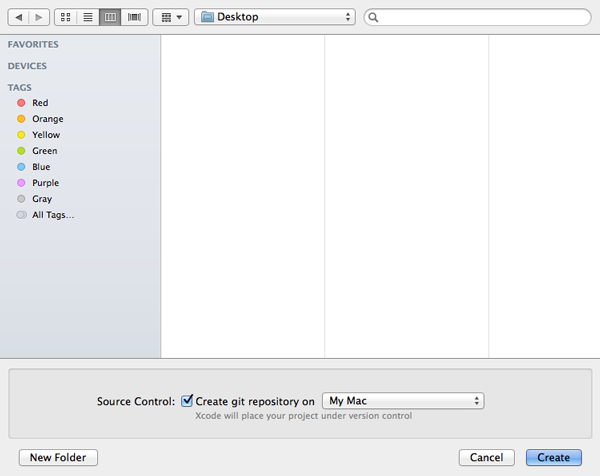Select column view mode

coord(110,18)
